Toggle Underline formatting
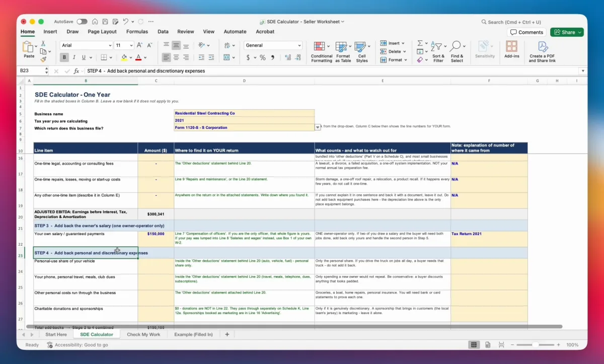 click(x=84, y=57)
